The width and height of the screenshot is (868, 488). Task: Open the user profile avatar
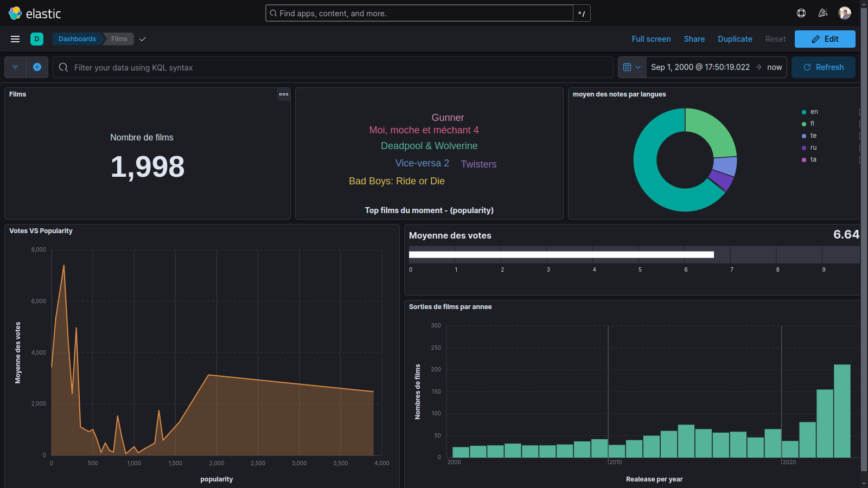[845, 13]
